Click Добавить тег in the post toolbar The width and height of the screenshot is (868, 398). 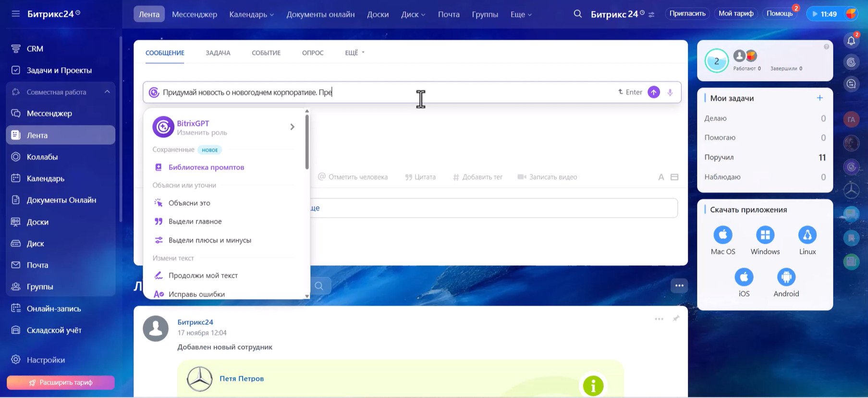click(477, 177)
